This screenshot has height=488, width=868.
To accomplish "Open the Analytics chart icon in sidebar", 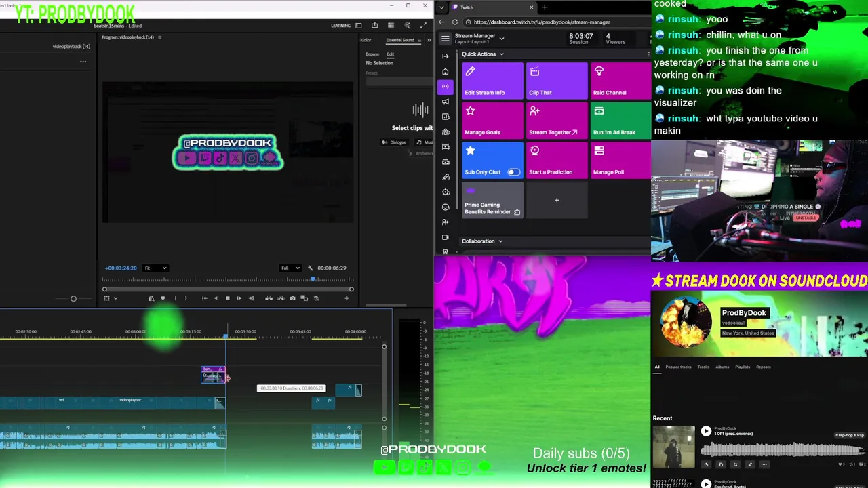I will [445, 117].
